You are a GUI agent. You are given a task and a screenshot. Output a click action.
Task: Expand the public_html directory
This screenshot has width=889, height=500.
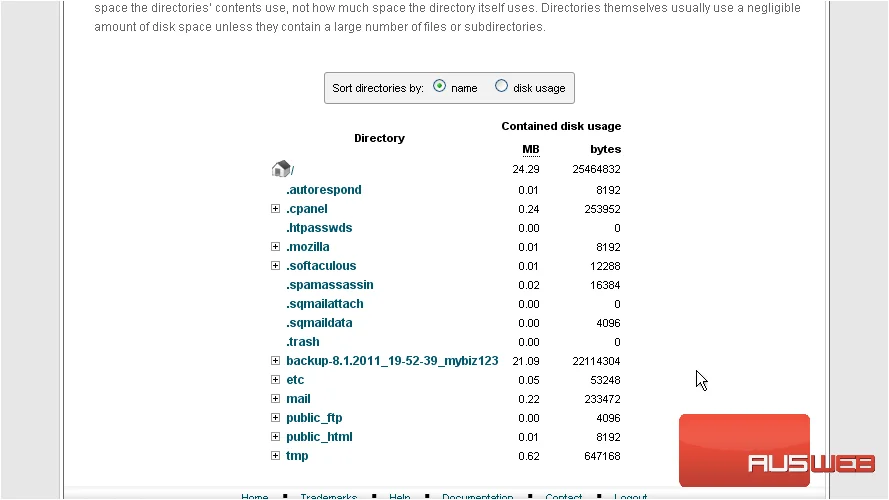[x=276, y=437]
